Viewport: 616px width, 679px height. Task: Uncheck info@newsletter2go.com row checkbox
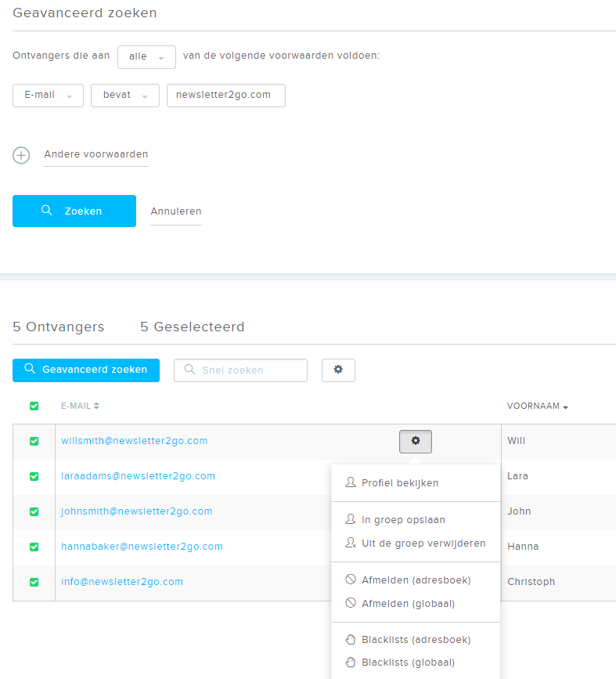tap(34, 582)
